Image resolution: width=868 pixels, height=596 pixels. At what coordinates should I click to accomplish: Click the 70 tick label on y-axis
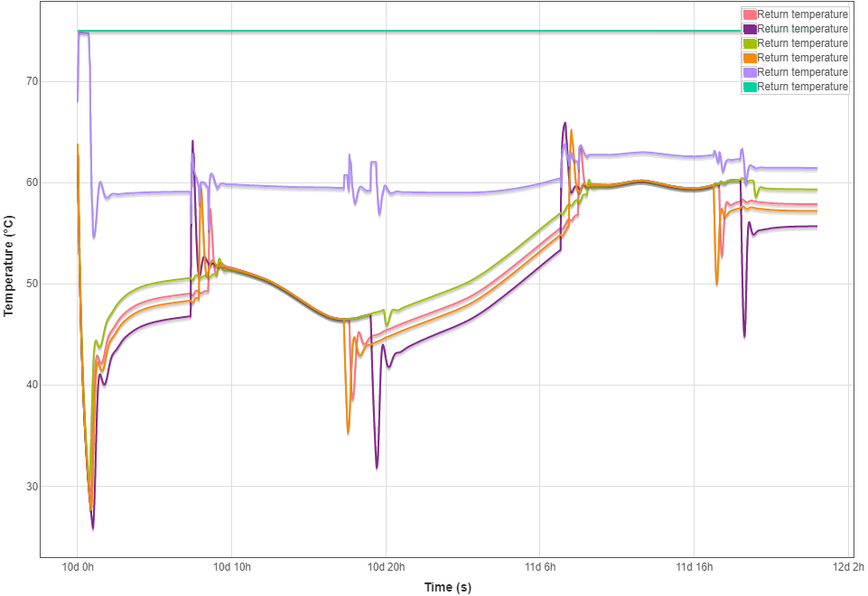pos(30,82)
